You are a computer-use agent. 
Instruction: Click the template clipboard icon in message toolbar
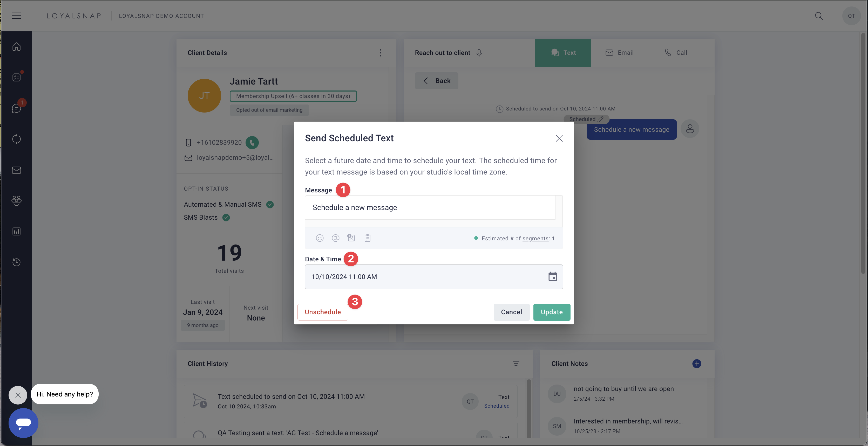[367, 238]
